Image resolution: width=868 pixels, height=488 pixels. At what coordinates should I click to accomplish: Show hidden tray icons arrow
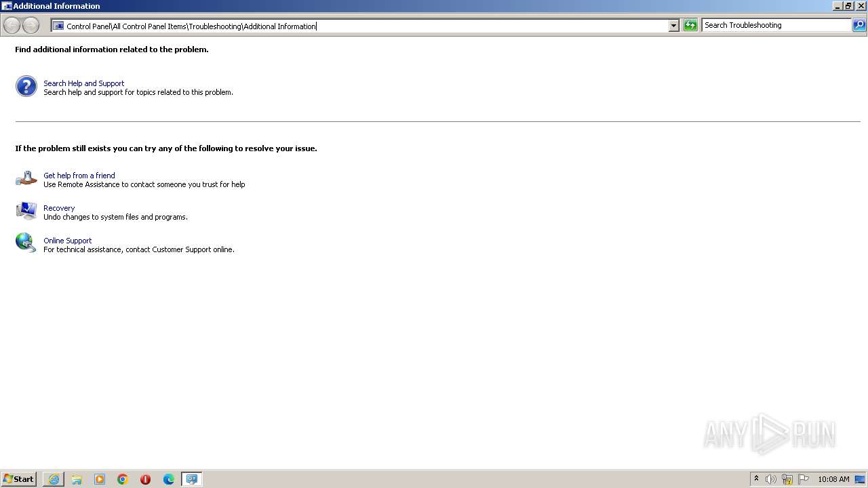click(x=757, y=479)
